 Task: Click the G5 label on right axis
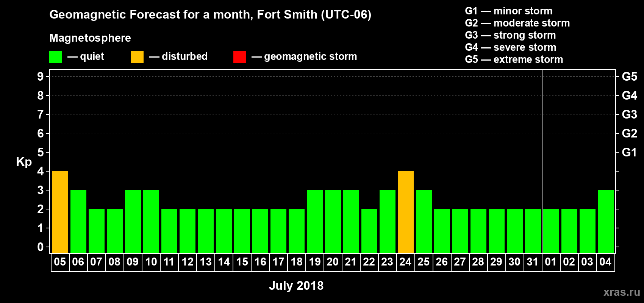[630, 77]
